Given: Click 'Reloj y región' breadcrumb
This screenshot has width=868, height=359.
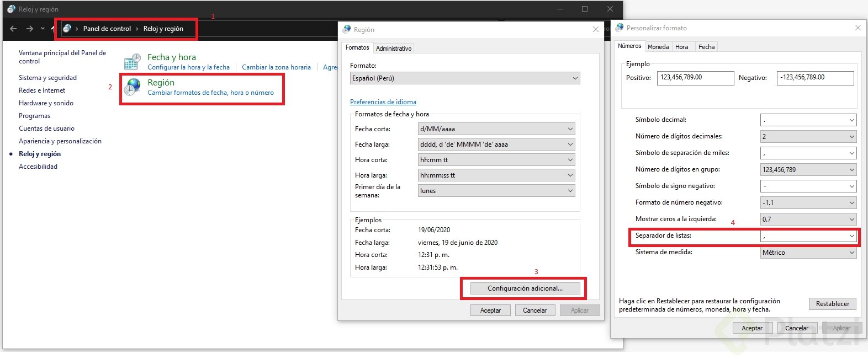Looking at the screenshot, I should click(163, 29).
